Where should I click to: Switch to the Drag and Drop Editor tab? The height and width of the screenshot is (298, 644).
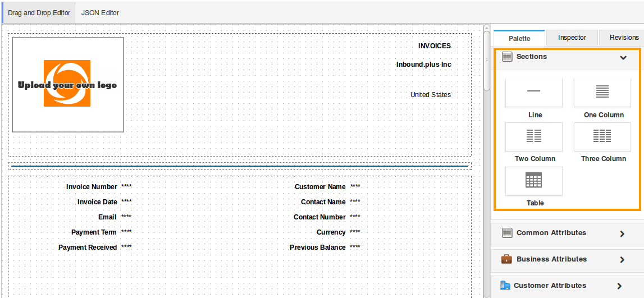(x=39, y=13)
